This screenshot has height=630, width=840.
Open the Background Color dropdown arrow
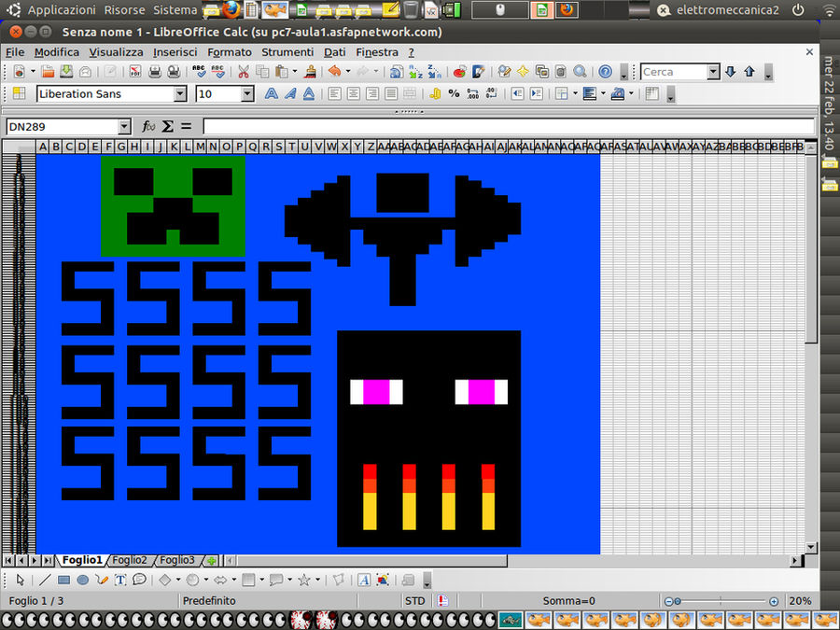[631, 93]
